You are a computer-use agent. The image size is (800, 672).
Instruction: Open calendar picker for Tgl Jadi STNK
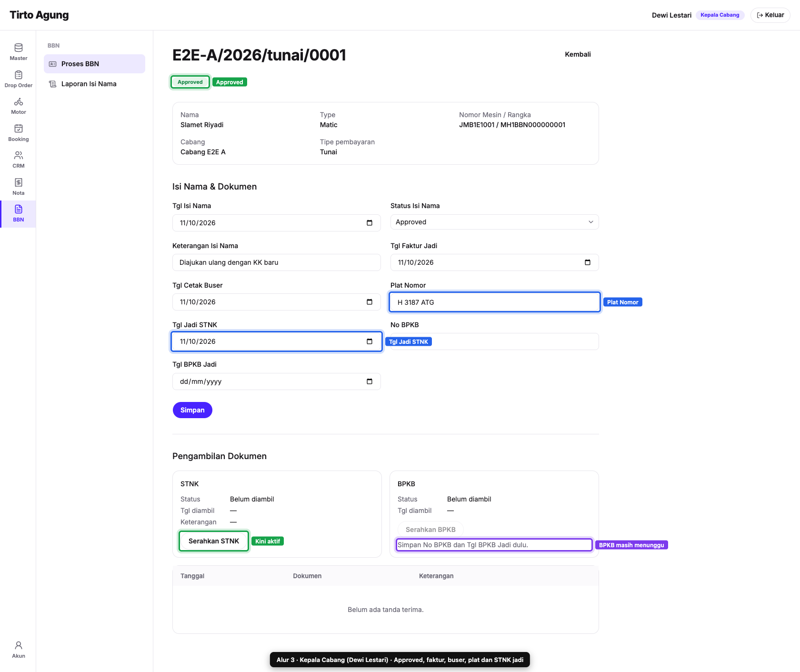pos(370,341)
